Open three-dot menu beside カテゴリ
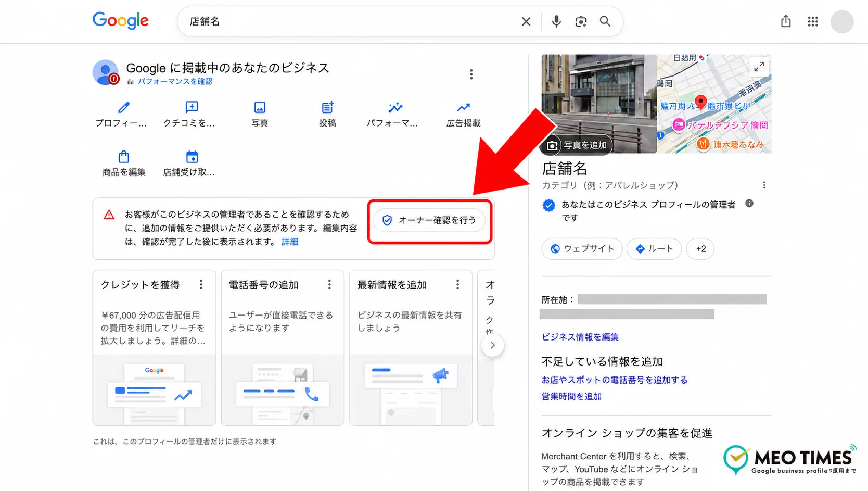The height and width of the screenshot is (491, 868). point(764,185)
